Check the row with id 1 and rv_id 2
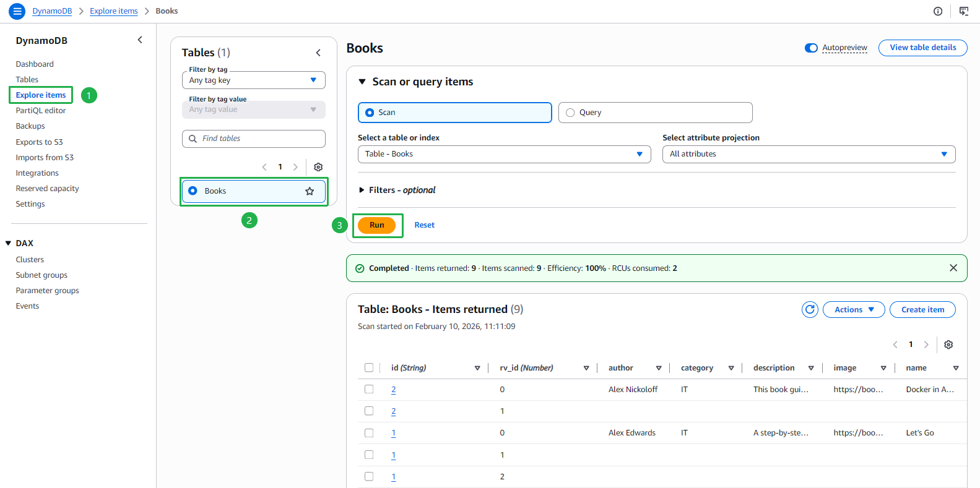Viewport: 980px width, 488px height. (x=369, y=476)
